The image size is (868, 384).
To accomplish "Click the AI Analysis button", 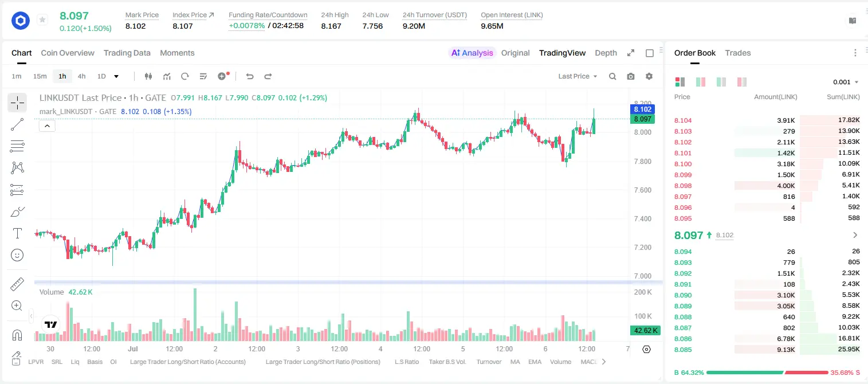I will pyautogui.click(x=472, y=53).
